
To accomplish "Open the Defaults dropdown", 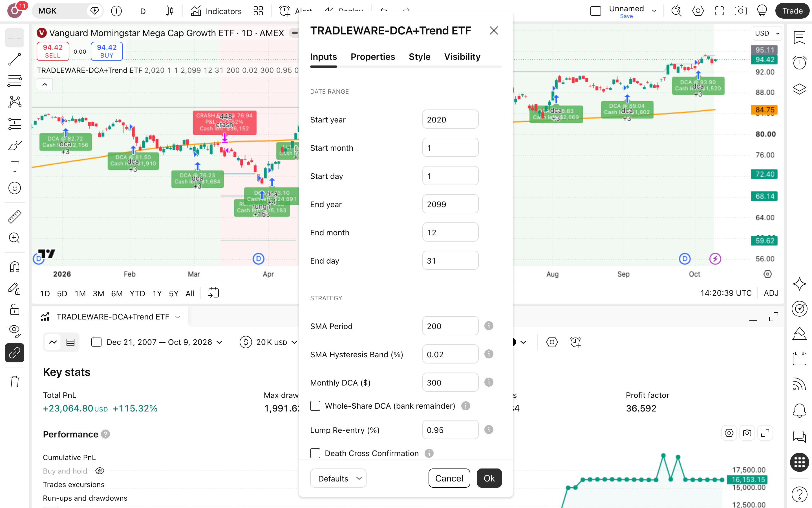I will (338, 478).
